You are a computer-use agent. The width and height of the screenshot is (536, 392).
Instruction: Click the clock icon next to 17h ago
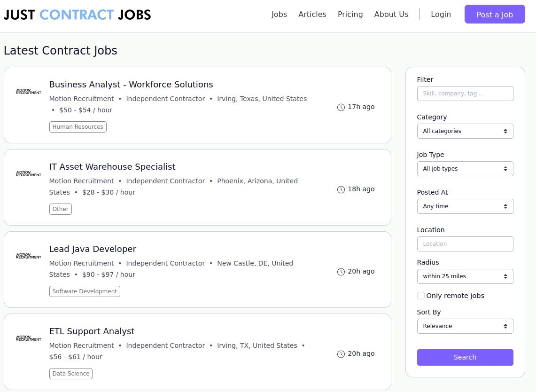pyautogui.click(x=341, y=107)
